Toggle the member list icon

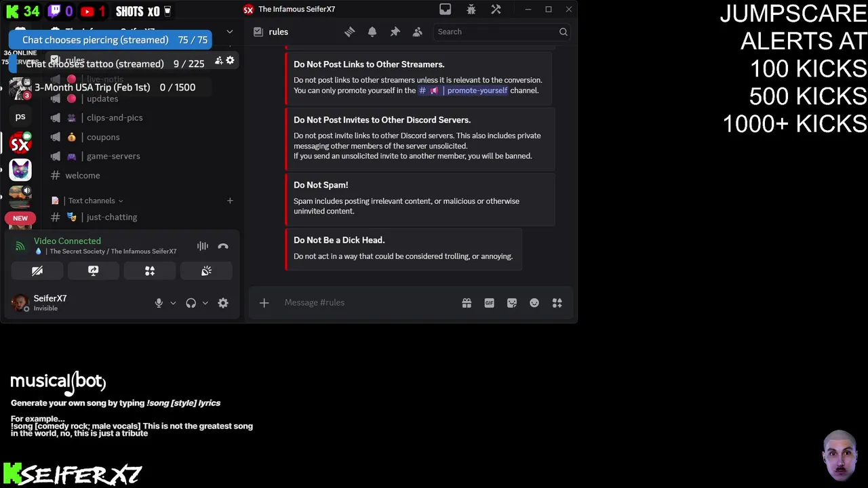click(x=418, y=32)
